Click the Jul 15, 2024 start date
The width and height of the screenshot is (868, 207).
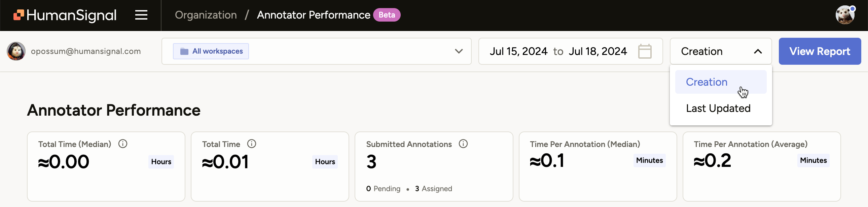(518, 51)
